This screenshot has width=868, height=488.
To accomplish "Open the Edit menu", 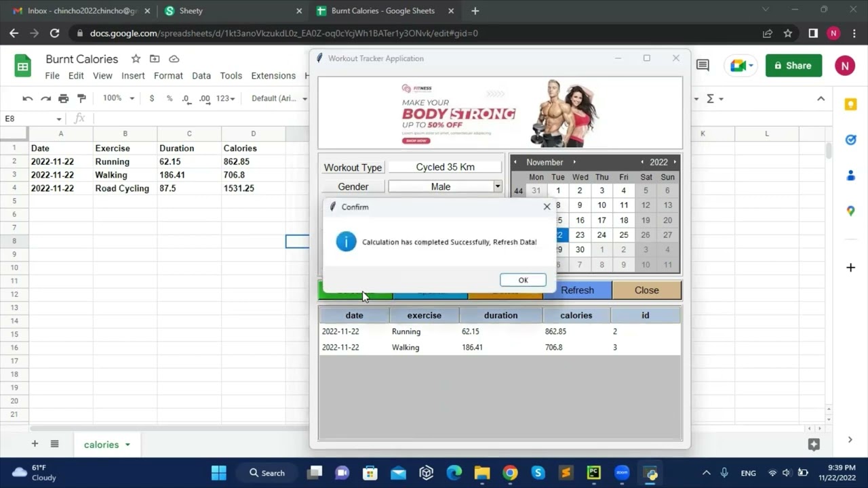I will click(x=76, y=76).
